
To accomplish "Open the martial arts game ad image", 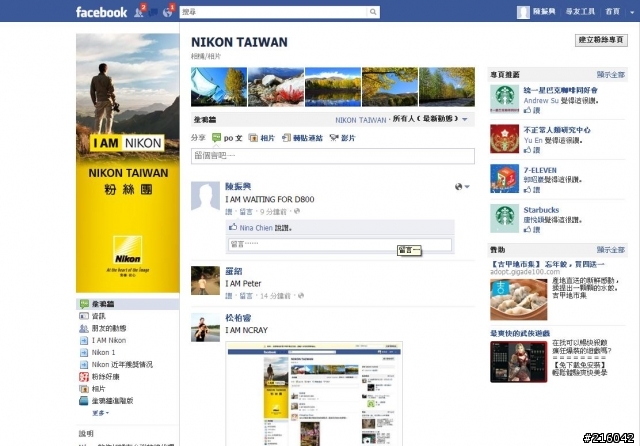I will (x=518, y=362).
